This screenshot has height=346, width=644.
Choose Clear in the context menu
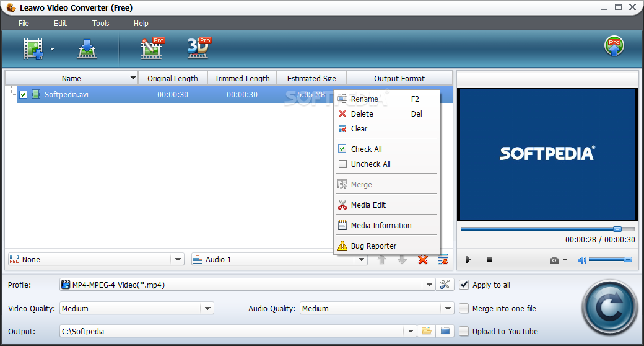point(386,129)
